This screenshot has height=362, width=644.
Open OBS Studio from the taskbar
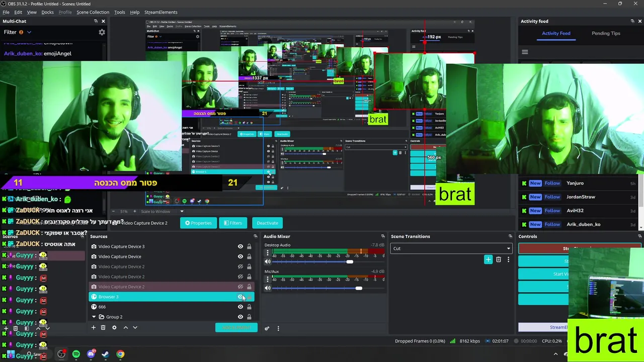click(61, 354)
